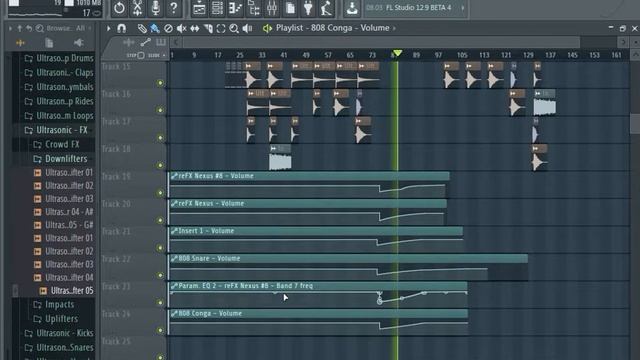Click the playlist vertical scrollbar handle

tap(635, 124)
